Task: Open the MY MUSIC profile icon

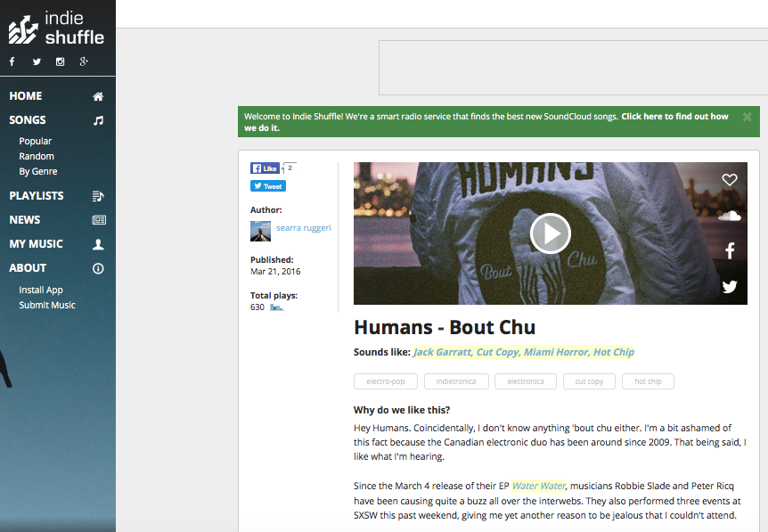Action: click(x=97, y=243)
